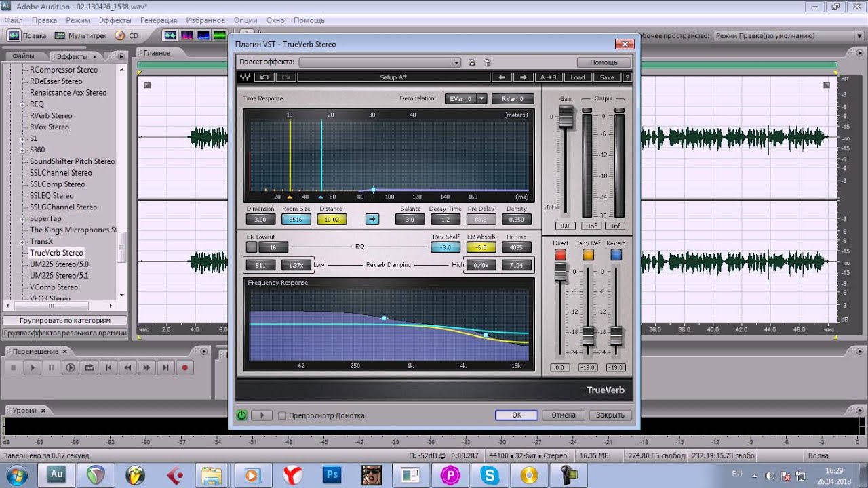Click the Отмена button

point(563,415)
